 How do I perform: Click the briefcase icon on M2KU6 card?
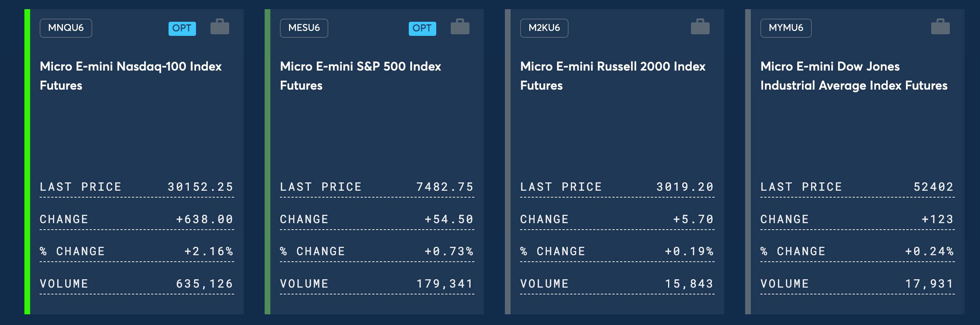point(700,27)
